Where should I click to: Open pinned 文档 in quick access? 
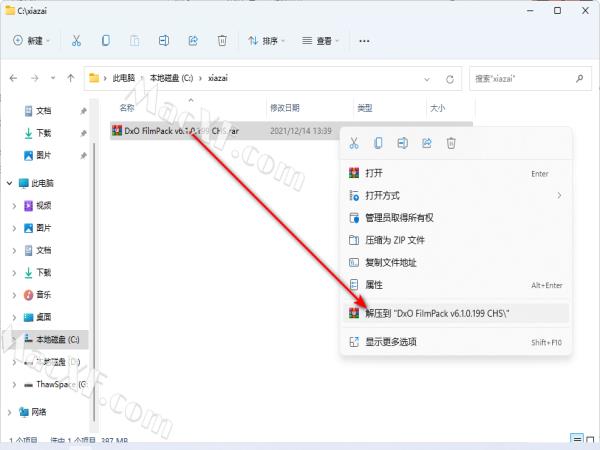click(x=44, y=111)
